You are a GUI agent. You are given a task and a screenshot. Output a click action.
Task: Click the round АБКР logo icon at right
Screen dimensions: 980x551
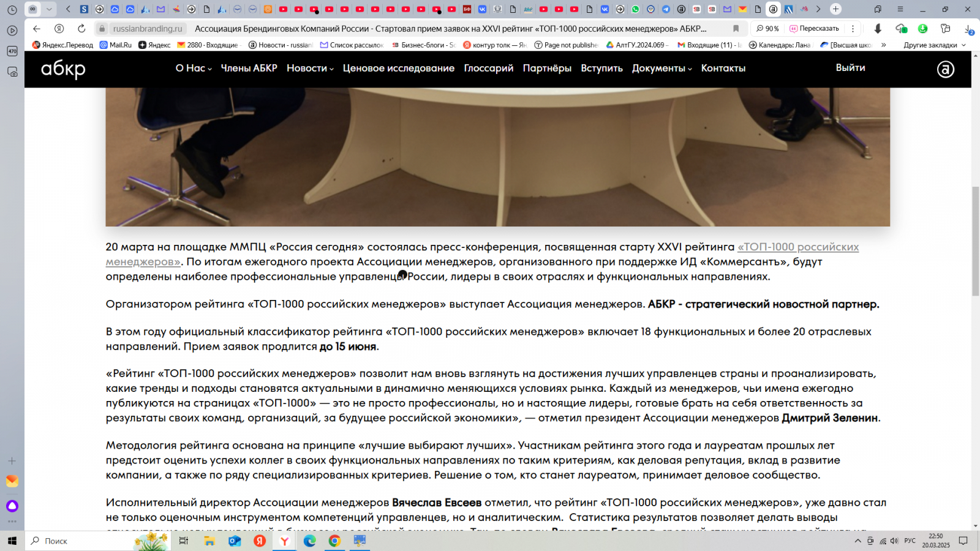pos(945,69)
